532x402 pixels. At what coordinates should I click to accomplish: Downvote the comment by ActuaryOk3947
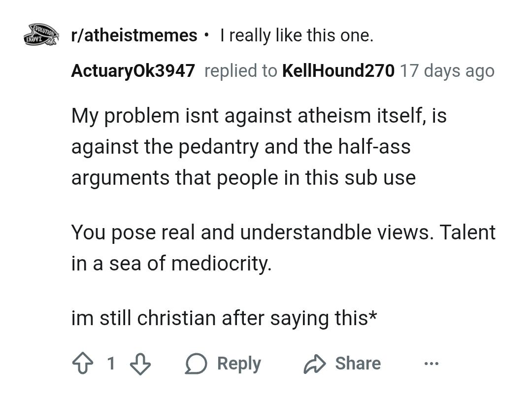[140, 364]
